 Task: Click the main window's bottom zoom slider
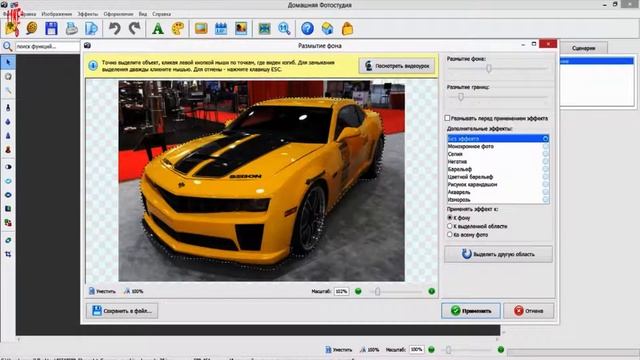[x=449, y=350]
